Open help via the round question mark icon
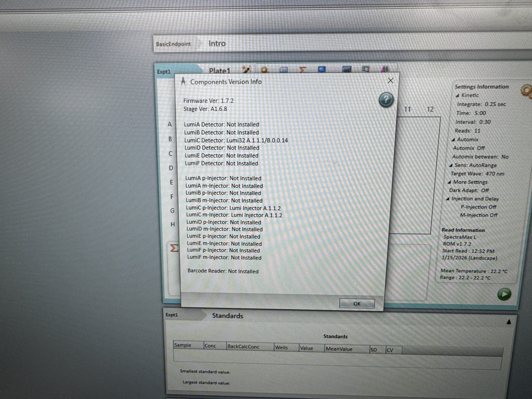The width and height of the screenshot is (532, 399). 386,99
